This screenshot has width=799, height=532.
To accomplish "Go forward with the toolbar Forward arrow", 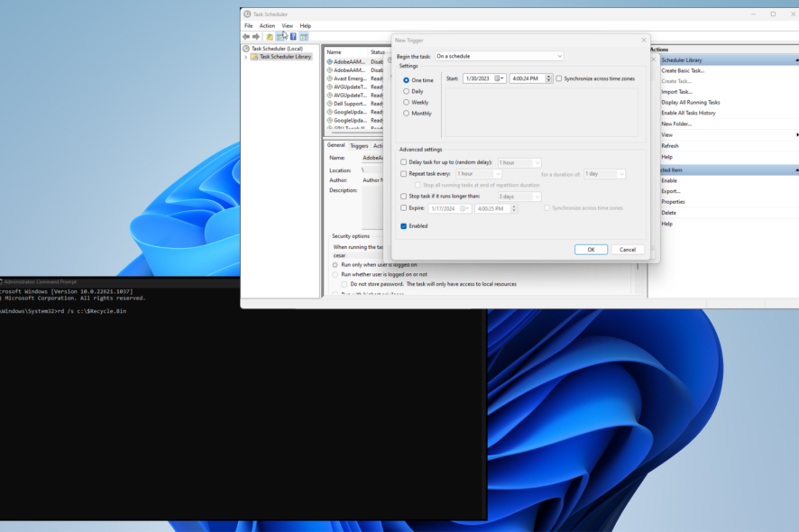I will point(256,37).
